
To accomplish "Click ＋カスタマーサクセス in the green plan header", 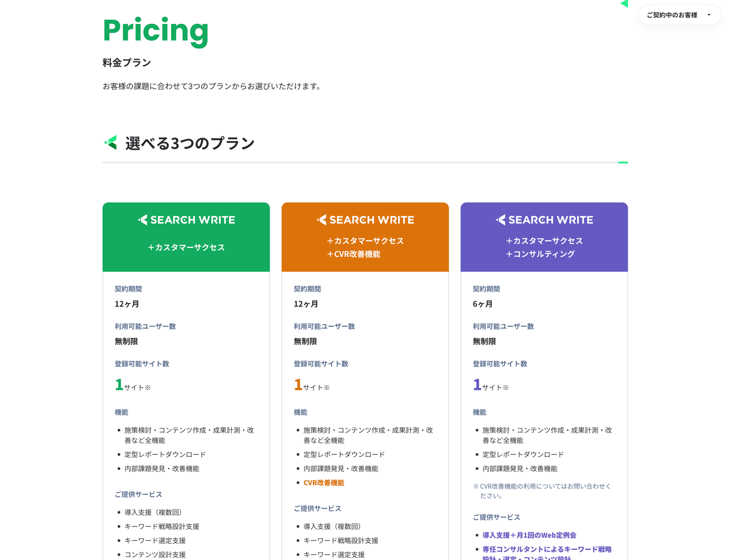I will coord(186,247).
